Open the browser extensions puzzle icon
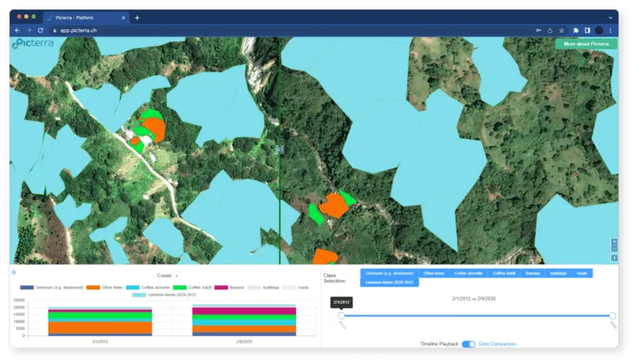 (576, 30)
